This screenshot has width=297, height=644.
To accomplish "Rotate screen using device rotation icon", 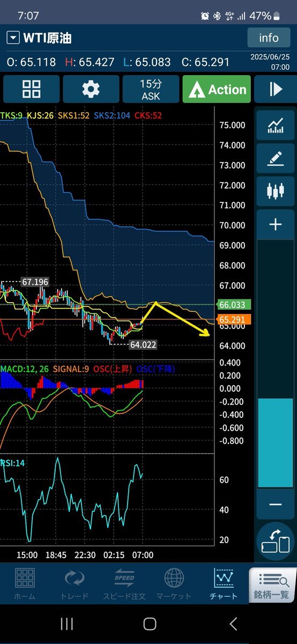I will pyautogui.click(x=275, y=541).
